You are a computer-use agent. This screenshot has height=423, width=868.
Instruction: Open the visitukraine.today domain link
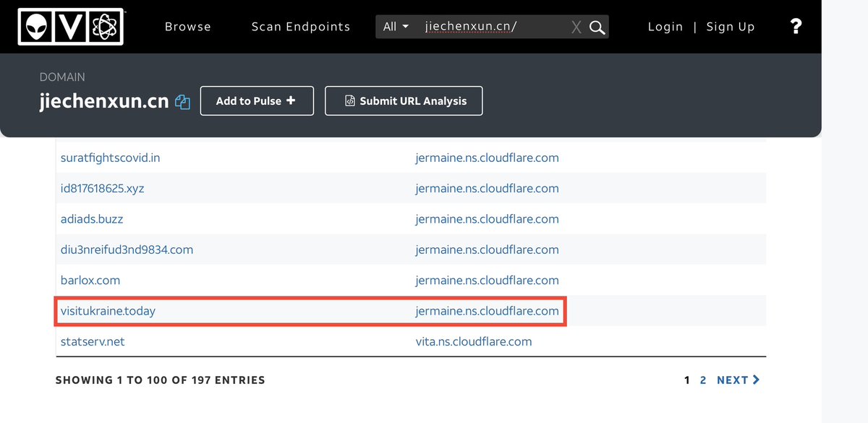[108, 311]
